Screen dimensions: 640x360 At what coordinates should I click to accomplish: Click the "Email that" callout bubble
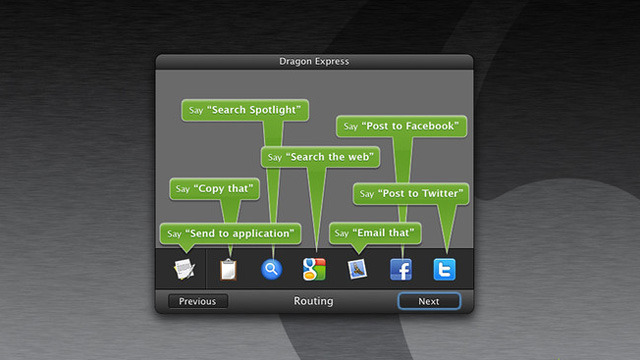[375, 233]
